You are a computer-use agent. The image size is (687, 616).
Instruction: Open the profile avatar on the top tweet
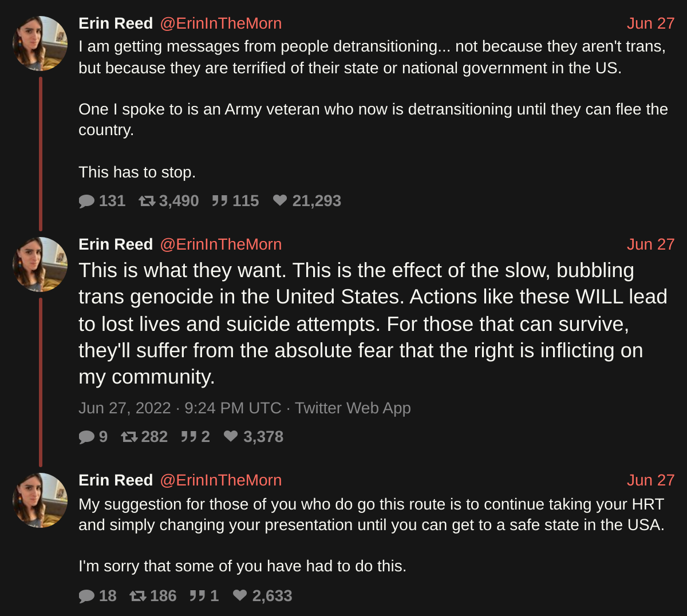(40, 44)
